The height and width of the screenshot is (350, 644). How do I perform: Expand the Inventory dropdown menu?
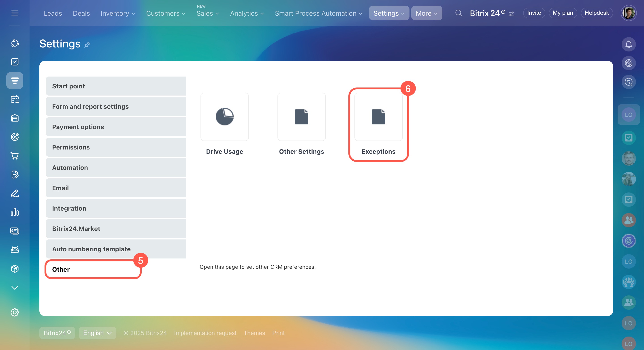(118, 13)
